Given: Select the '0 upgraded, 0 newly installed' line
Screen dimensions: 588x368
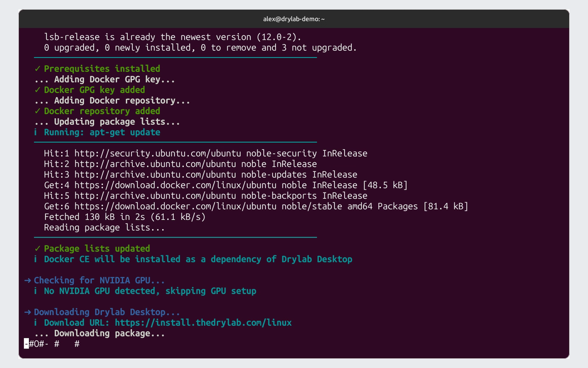Looking at the screenshot, I should [x=200, y=48].
